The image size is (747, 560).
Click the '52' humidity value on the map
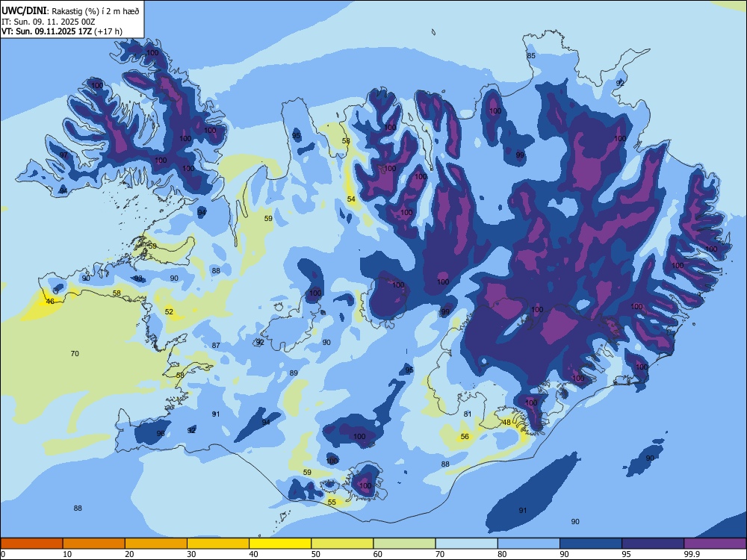coord(169,311)
